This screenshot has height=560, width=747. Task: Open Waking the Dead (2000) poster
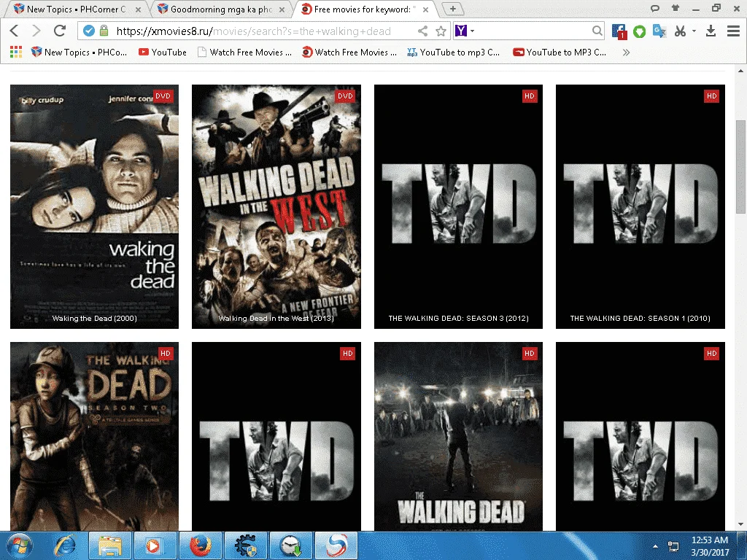pyautogui.click(x=94, y=206)
